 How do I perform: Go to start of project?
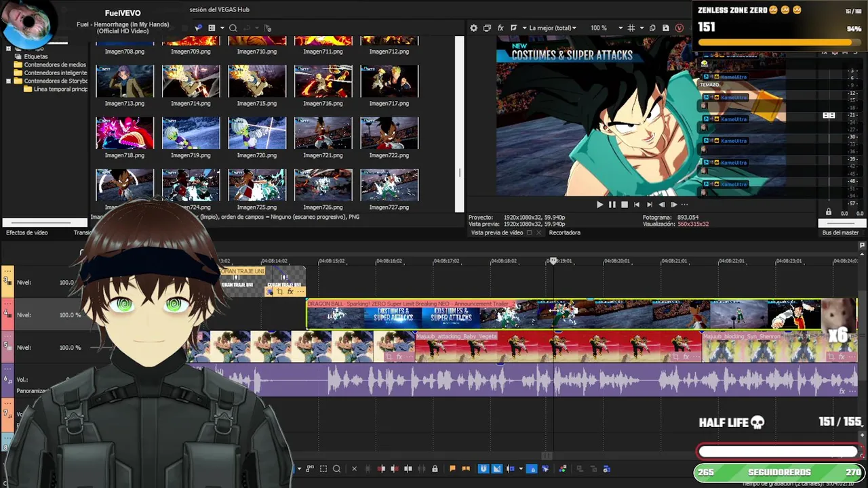[637, 204]
